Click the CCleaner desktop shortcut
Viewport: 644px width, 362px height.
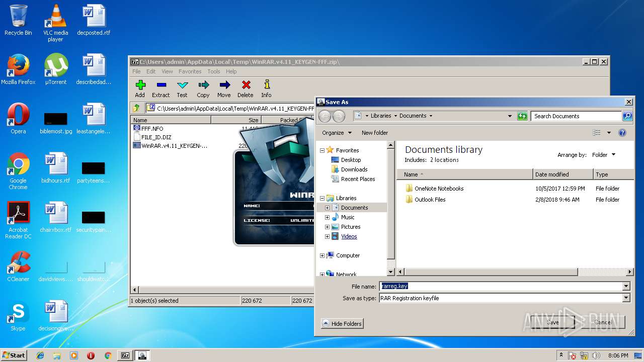(18, 266)
